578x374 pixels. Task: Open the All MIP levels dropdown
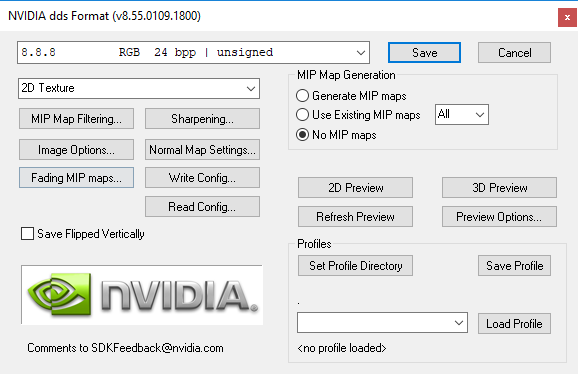(462, 115)
